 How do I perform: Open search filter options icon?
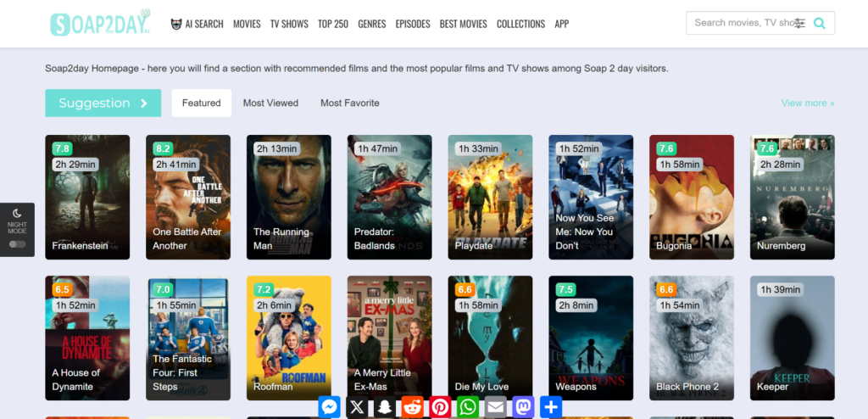[799, 23]
